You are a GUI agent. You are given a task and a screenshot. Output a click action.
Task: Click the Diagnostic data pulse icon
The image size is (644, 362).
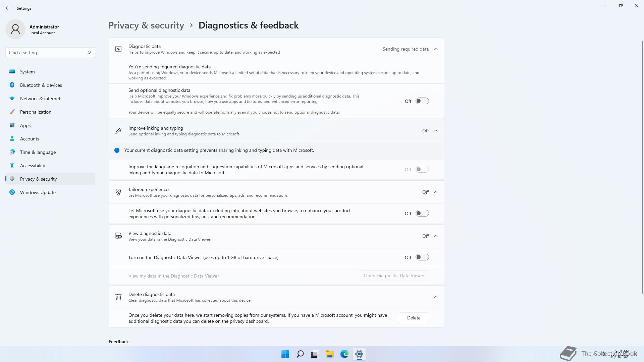tap(118, 49)
